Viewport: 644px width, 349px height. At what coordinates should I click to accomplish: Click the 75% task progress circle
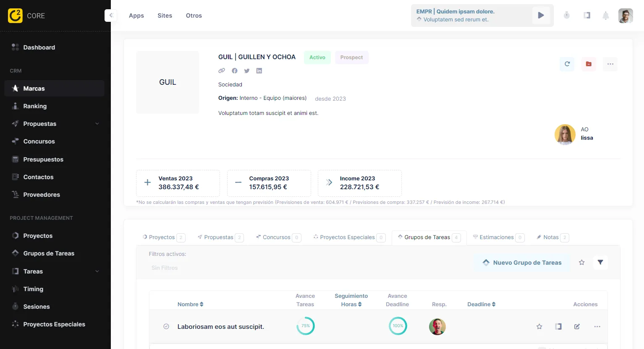click(x=305, y=326)
